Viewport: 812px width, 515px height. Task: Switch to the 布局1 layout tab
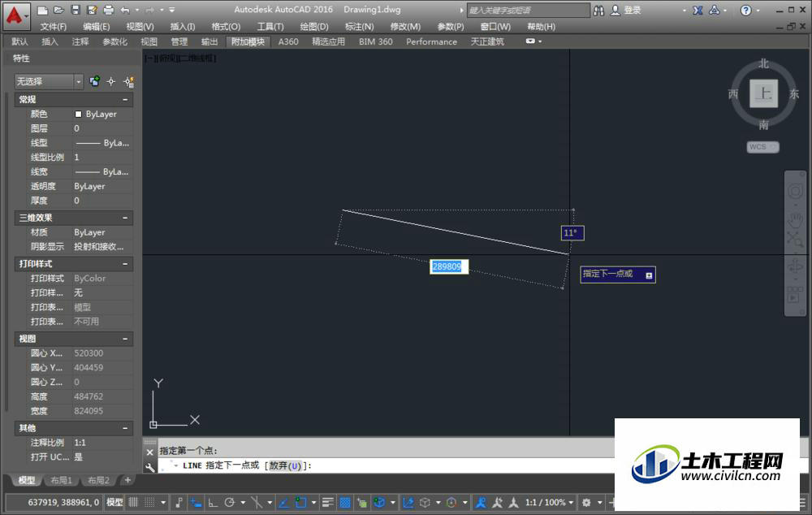[61, 481]
